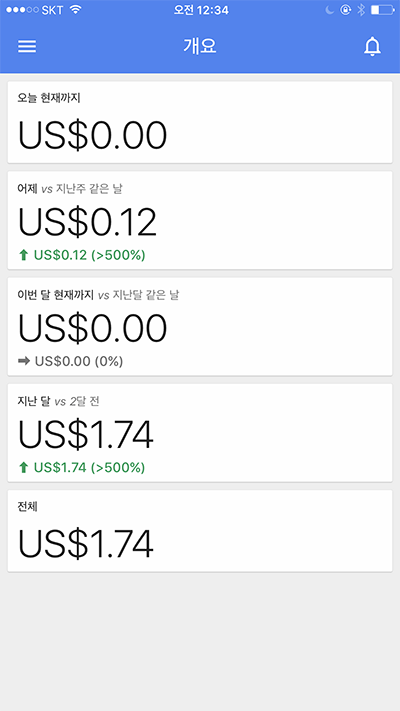Tap the 개요 title in the header
Image resolution: width=400 pixels, height=711 pixels.
[200, 46]
